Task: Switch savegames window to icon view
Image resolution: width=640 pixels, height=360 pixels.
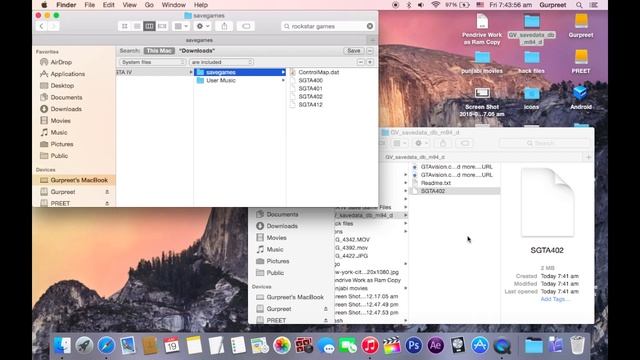Action: (124, 26)
